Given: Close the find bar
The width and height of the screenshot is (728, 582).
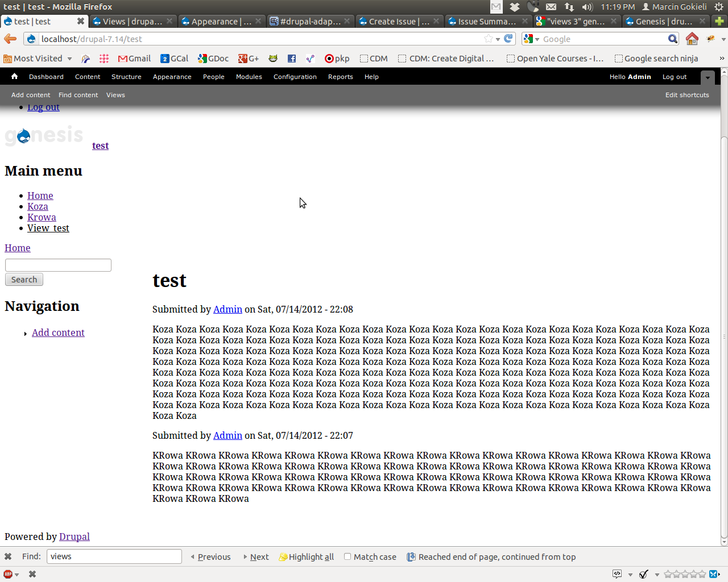Looking at the screenshot, I should [x=8, y=556].
